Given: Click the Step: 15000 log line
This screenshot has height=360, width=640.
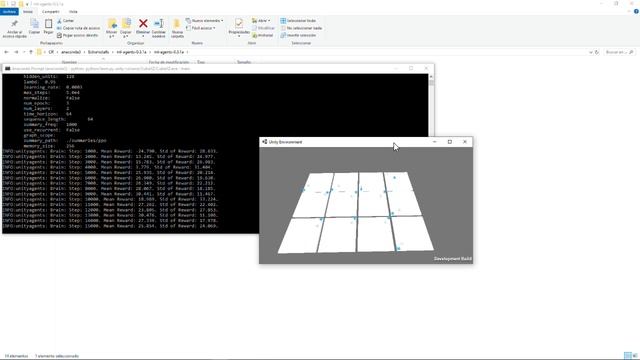Looking at the screenshot, I should pos(110,226).
